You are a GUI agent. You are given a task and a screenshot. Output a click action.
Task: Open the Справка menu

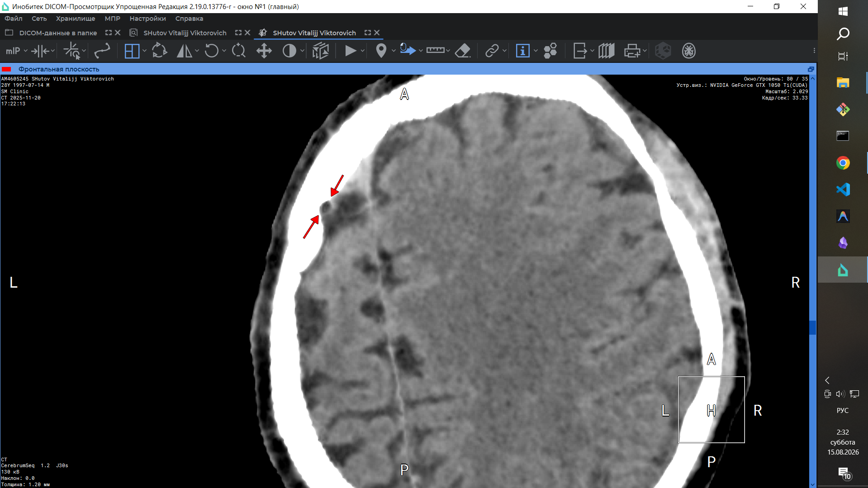[189, 19]
